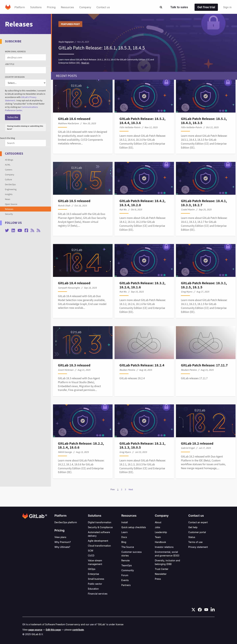Screen dimensions: 237x644
Task: Open Patch Release 17.11.7 post title
Action: 204,365
